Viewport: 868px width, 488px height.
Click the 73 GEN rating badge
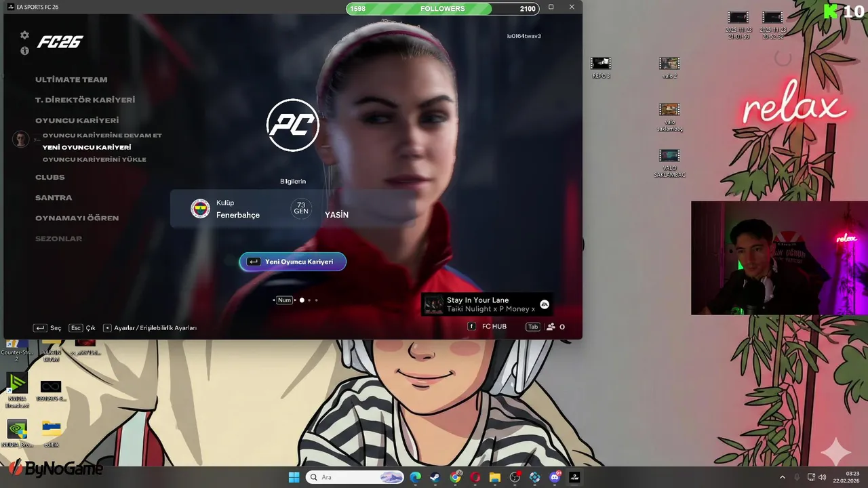[x=301, y=208]
